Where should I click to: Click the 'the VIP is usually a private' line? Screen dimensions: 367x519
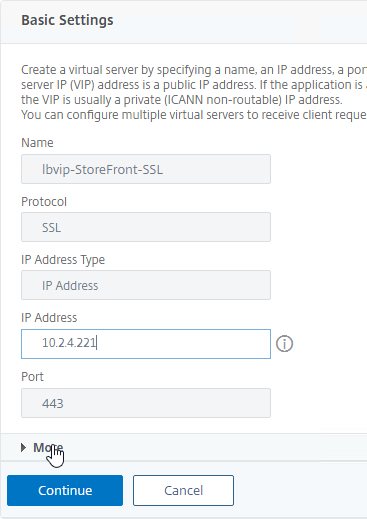tap(182, 100)
